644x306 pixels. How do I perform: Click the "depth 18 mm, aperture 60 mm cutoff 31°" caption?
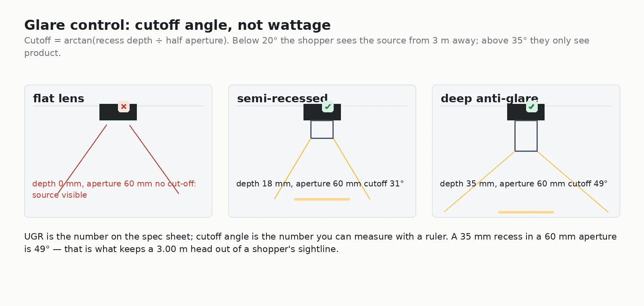point(320,184)
